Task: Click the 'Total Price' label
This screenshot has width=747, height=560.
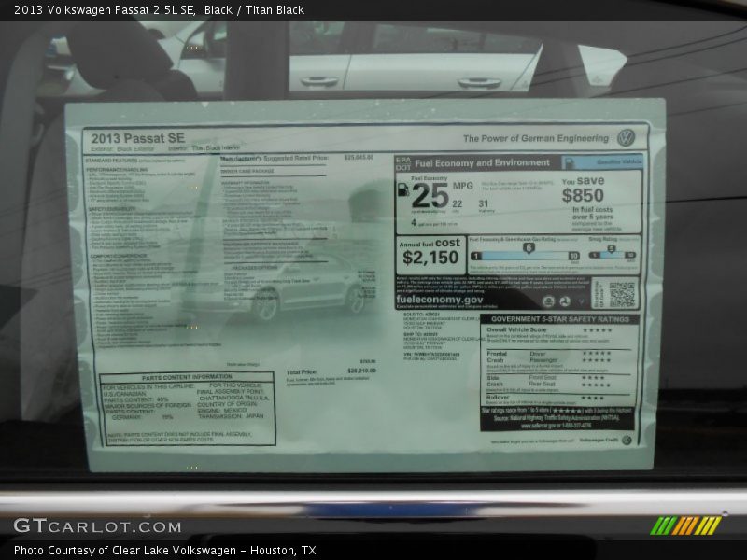Action: click(x=302, y=371)
